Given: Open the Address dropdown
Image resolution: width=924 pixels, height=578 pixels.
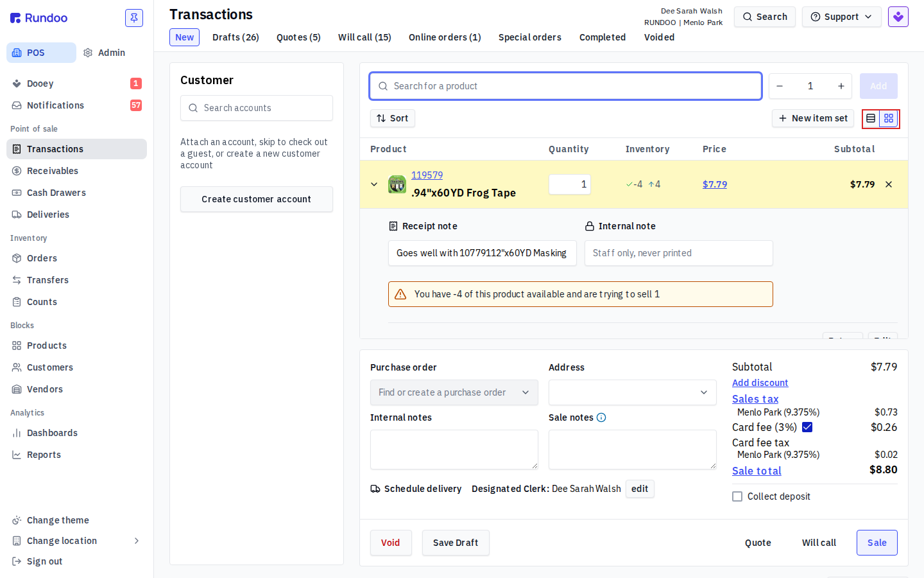Looking at the screenshot, I should tap(633, 392).
